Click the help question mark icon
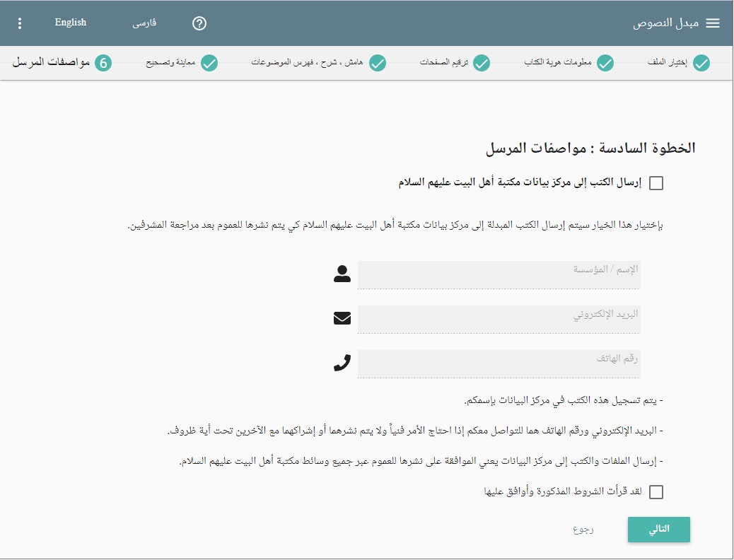Image resolution: width=734 pixels, height=560 pixels. [x=199, y=23]
